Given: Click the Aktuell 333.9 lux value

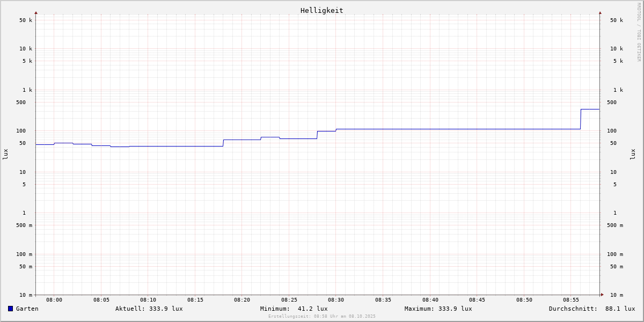Looking at the screenshot, I should pos(149,309).
